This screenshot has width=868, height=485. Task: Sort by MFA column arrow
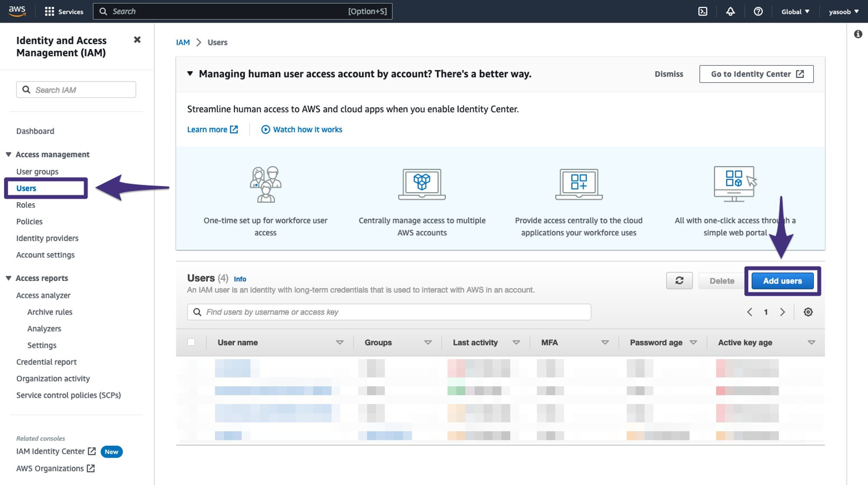pyautogui.click(x=605, y=343)
